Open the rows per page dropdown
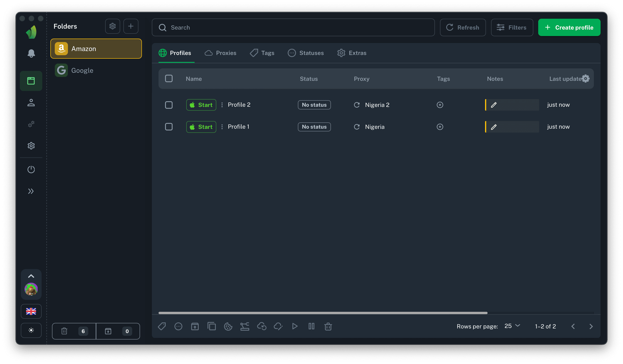 512,326
